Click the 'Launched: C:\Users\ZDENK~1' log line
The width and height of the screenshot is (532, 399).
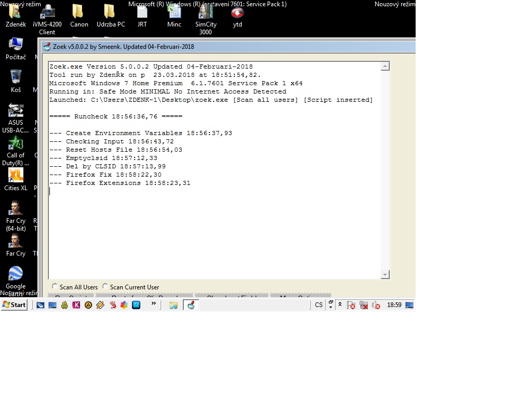tap(211, 100)
